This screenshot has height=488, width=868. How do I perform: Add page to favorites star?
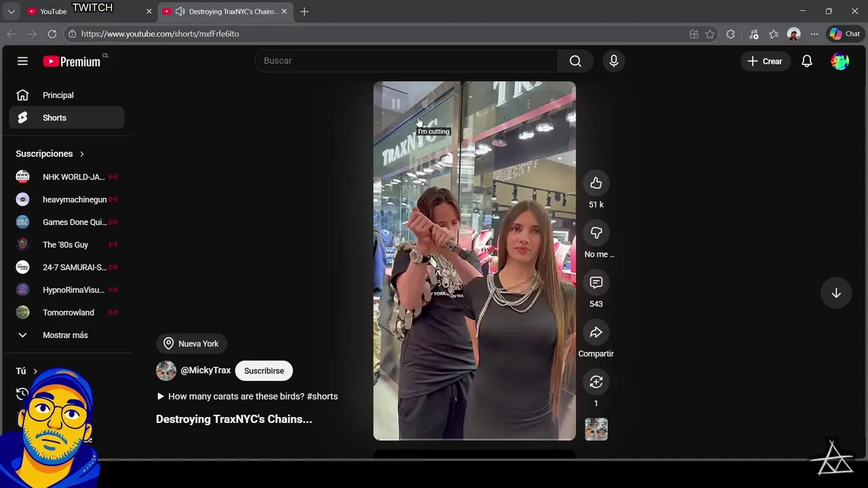(x=710, y=34)
